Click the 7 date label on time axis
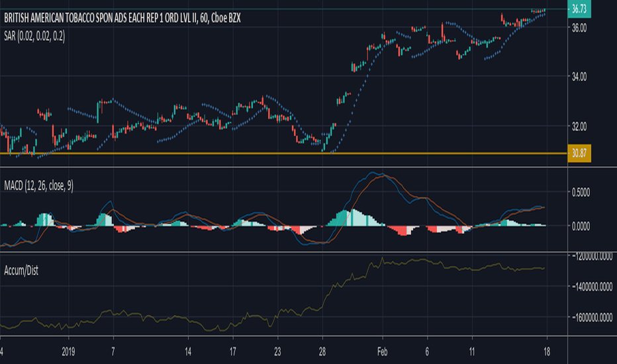 pos(113,352)
